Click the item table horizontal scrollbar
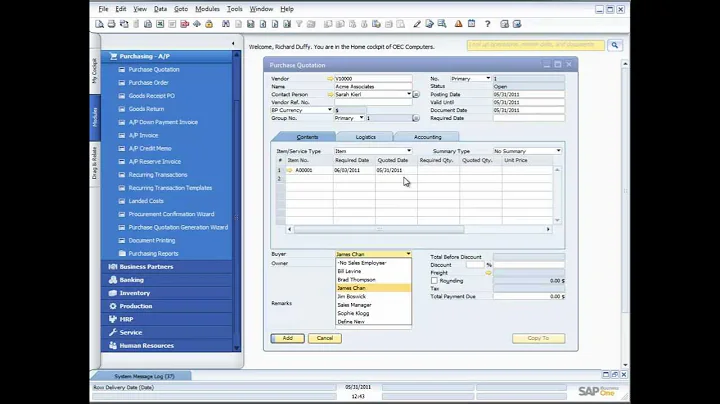The width and height of the screenshot is (720, 404). coord(379,229)
